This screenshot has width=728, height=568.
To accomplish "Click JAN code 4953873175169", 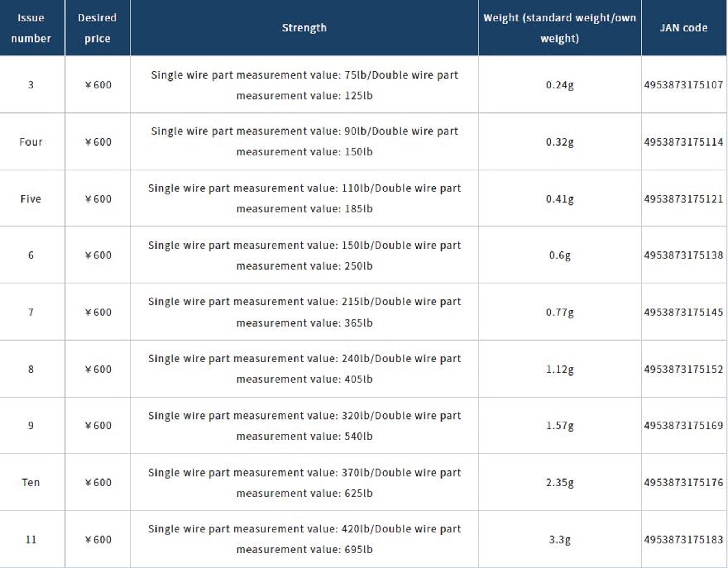I will pyautogui.click(x=683, y=426).
